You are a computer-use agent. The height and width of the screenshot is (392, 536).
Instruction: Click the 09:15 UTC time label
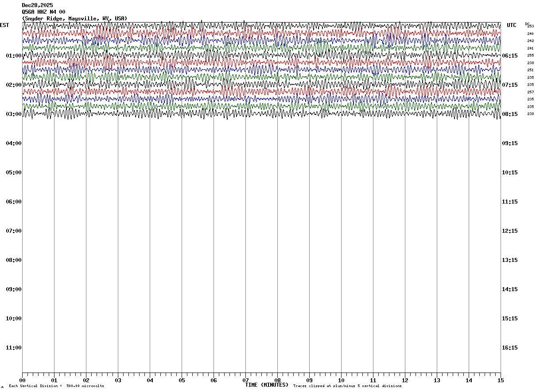pos(509,143)
